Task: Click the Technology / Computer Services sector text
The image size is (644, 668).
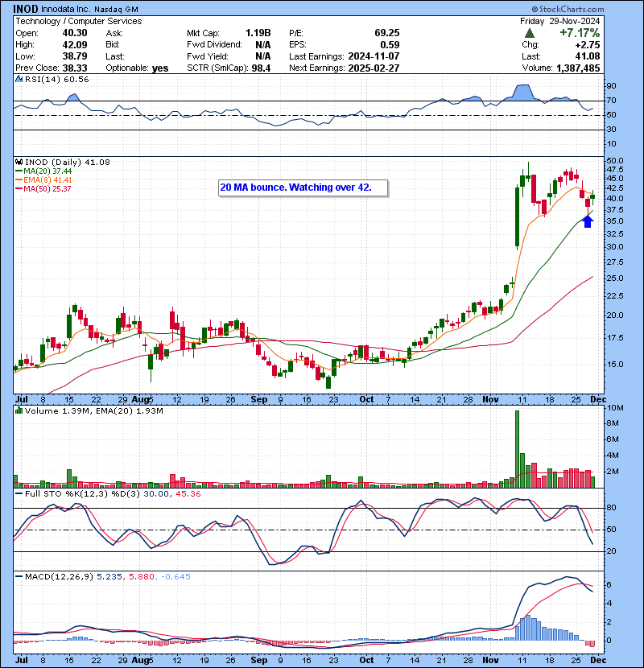Action: click(x=79, y=21)
